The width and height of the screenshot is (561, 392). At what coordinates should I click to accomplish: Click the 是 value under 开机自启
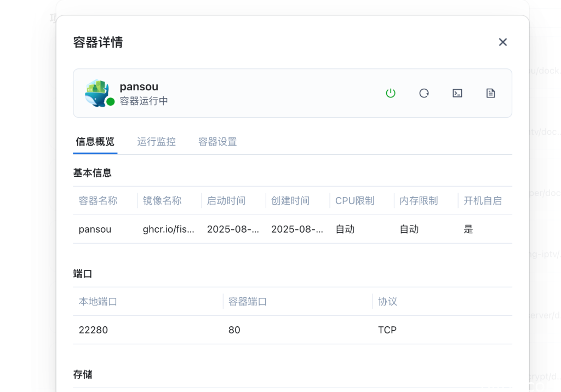click(x=468, y=229)
